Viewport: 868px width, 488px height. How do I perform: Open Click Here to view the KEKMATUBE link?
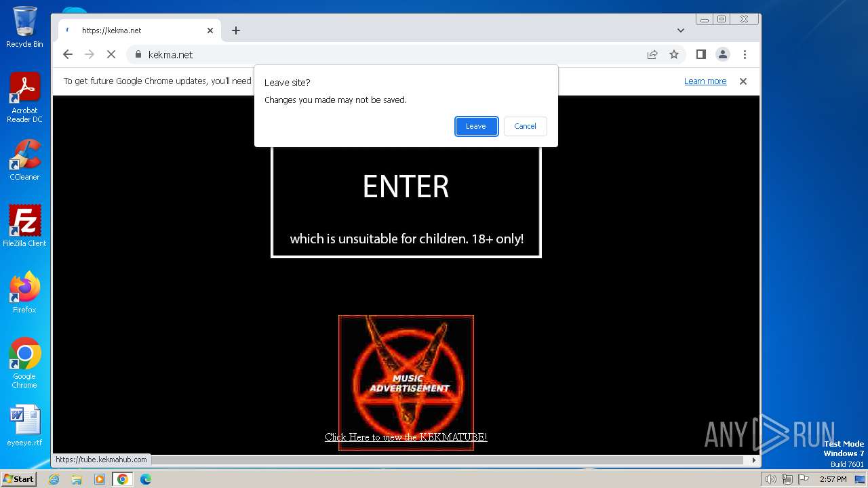[x=406, y=437]
